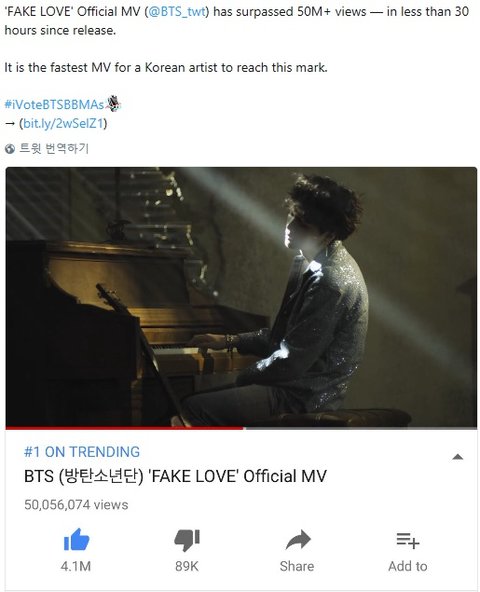Click the 4.1M likes count

tap(76, 566)
